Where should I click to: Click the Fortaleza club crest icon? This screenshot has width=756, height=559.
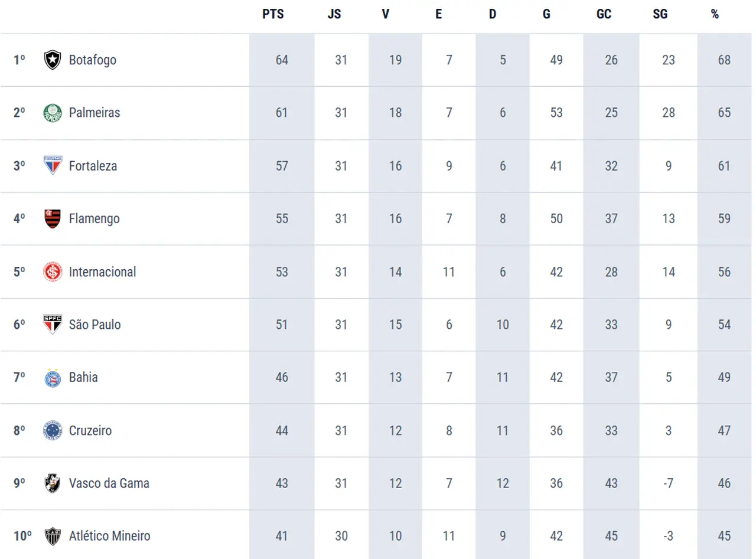[x=53, y=166]
